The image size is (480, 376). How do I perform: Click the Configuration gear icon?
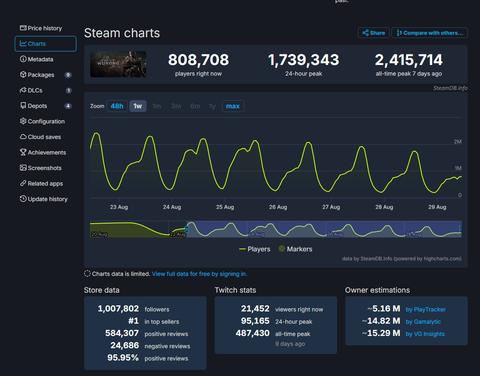(x=23, y=121)
